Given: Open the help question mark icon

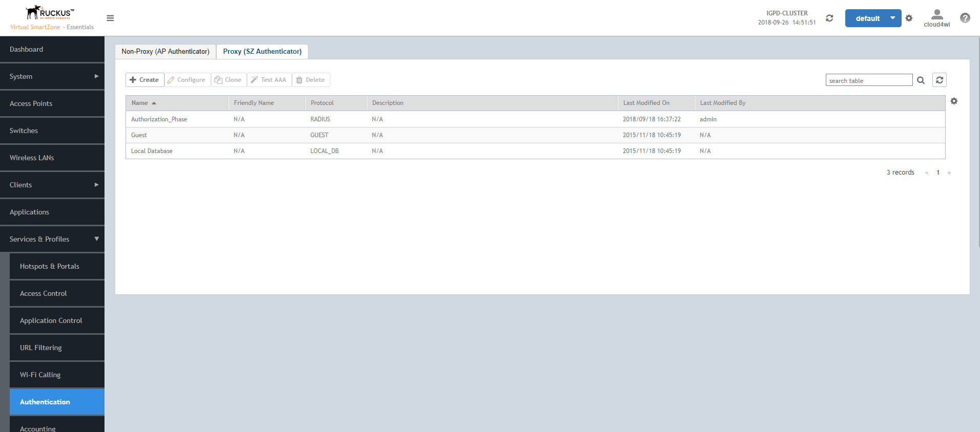Looking at the screenshot, I should (x=965, y=18).
